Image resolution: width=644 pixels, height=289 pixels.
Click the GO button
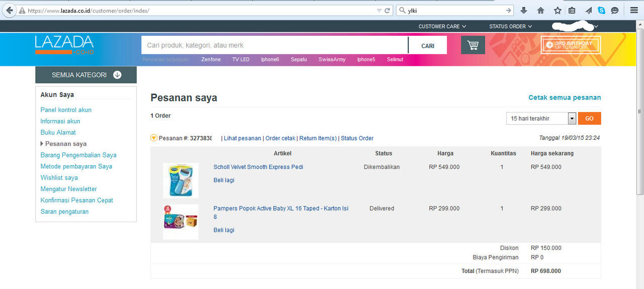tap(590, 119)
